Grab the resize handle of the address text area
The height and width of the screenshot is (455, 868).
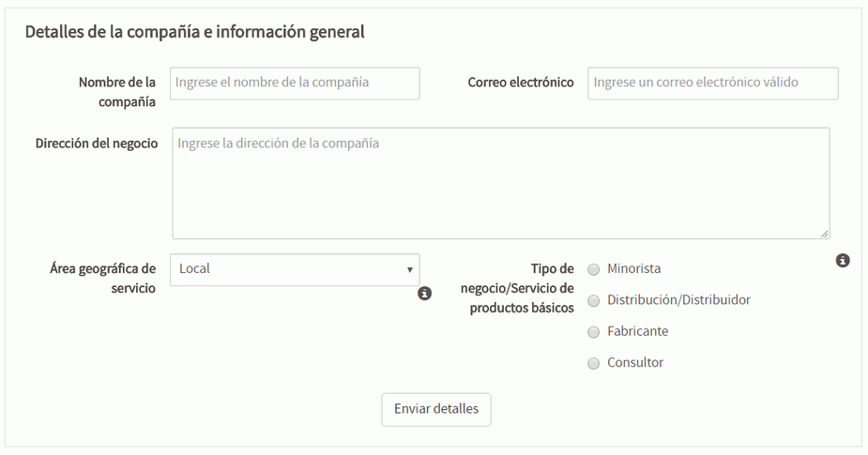tap(824, 234)
